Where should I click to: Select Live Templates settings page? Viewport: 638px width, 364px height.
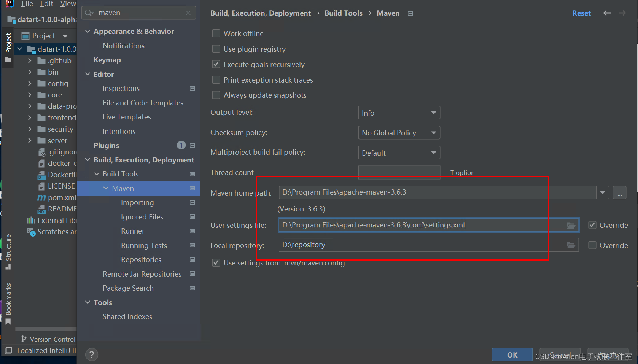click(x=127, y=117)
